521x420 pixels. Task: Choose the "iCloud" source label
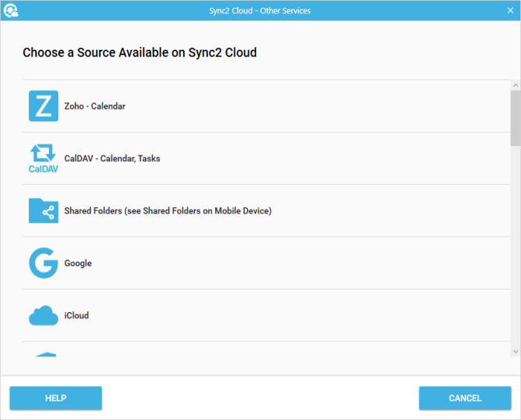point(76,315)
